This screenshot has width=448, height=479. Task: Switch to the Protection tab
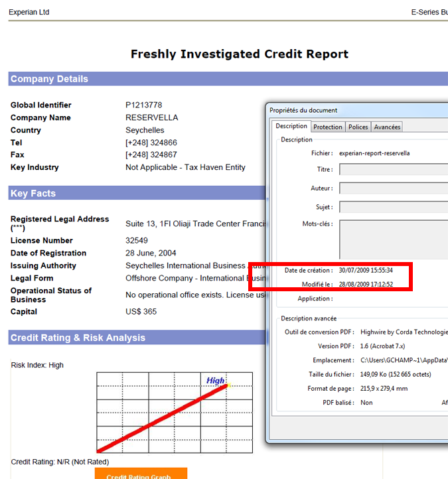click(x=328, y=127)
